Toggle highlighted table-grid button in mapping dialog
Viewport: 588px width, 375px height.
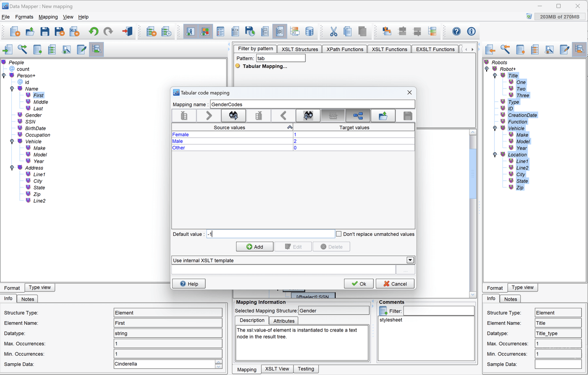333,116
